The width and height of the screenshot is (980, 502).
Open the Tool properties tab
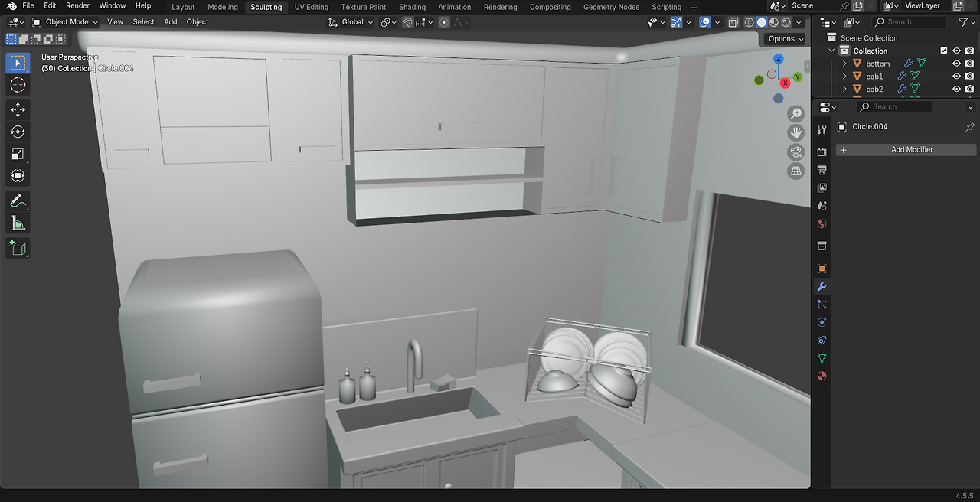(x=822, y=129)
